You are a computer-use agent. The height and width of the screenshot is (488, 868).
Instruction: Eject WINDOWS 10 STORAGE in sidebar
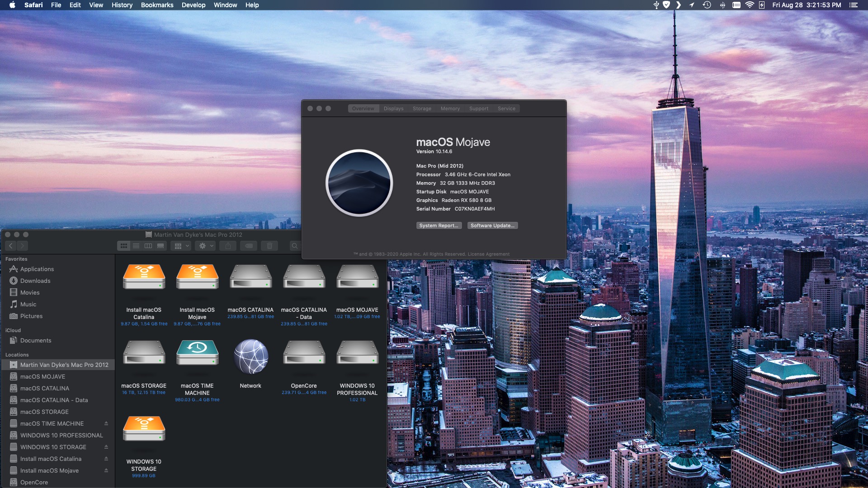point(106,447)
